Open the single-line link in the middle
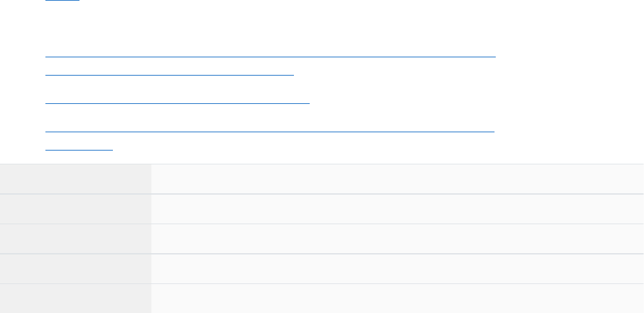The height and width of the screenshot is (313, 644). click(178, 101)
